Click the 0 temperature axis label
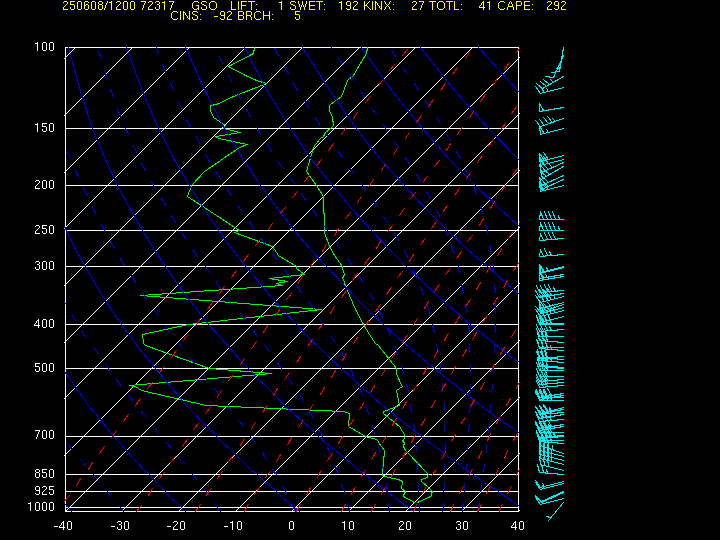Image resolution: width=720 pixels, height=540 pixels. tap(291, 526)
